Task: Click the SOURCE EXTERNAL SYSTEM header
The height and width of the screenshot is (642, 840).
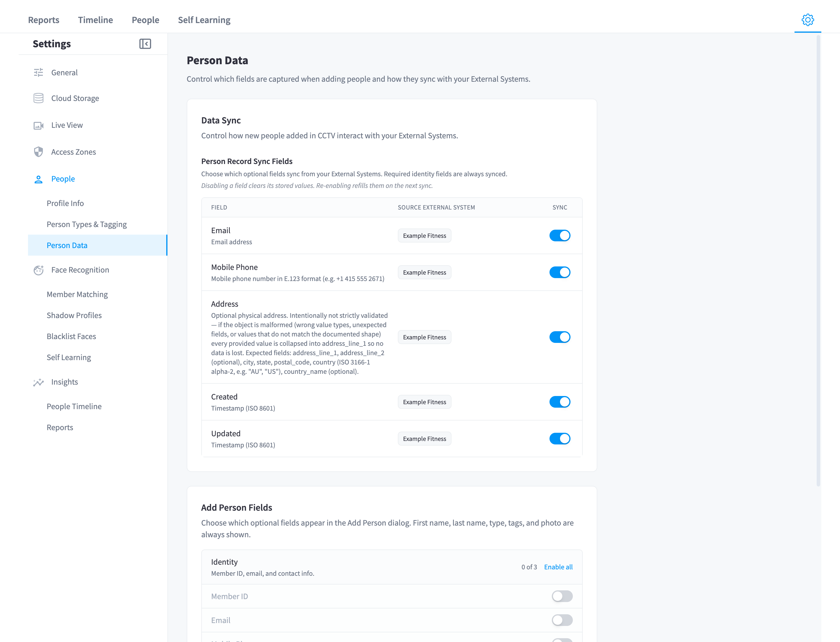Action: (436, 207)
